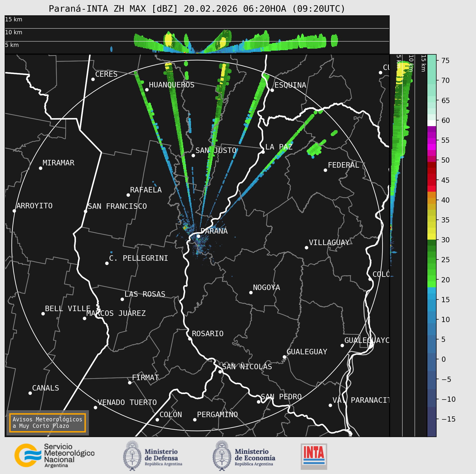This screenshot has width=476, height=474.
Task: Click the INTA logo
Action: (314, 456)
